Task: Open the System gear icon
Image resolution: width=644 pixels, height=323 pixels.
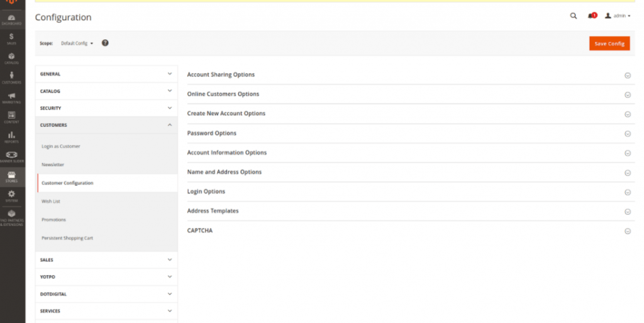Action: pyautogui.click(x=12, y=196)
